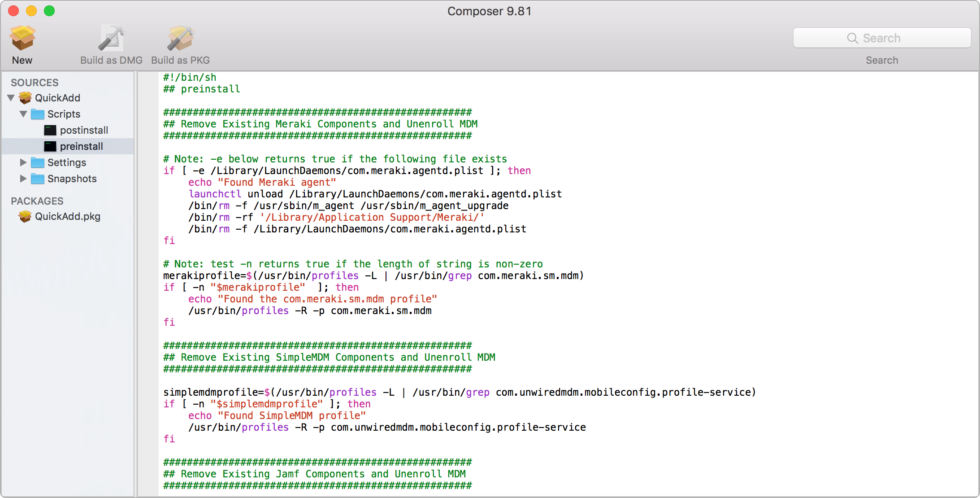
Task: Click the '-e below returns true' note comment
Action: pyautogui.click(x=335, y=159)
